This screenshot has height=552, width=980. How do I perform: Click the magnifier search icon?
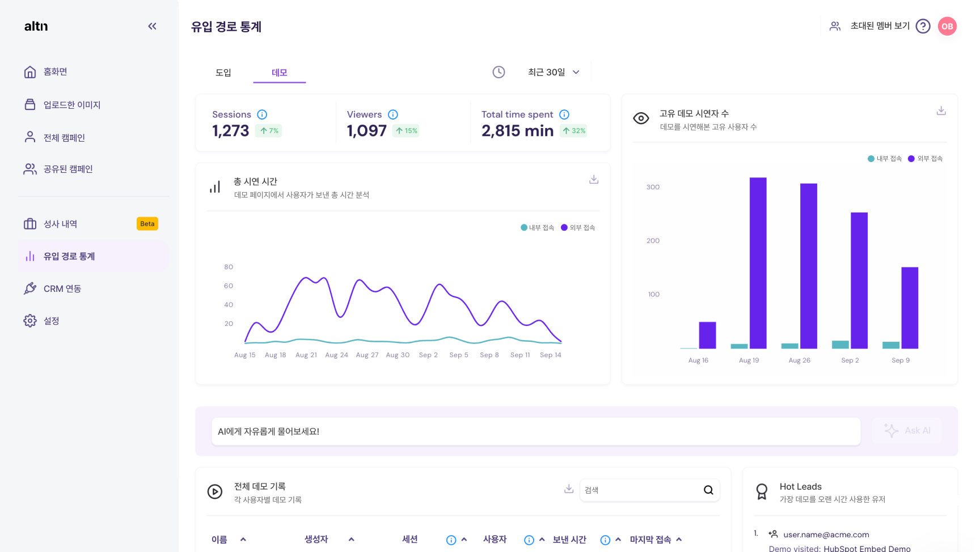pyautogui.click(x=708, y=490)
